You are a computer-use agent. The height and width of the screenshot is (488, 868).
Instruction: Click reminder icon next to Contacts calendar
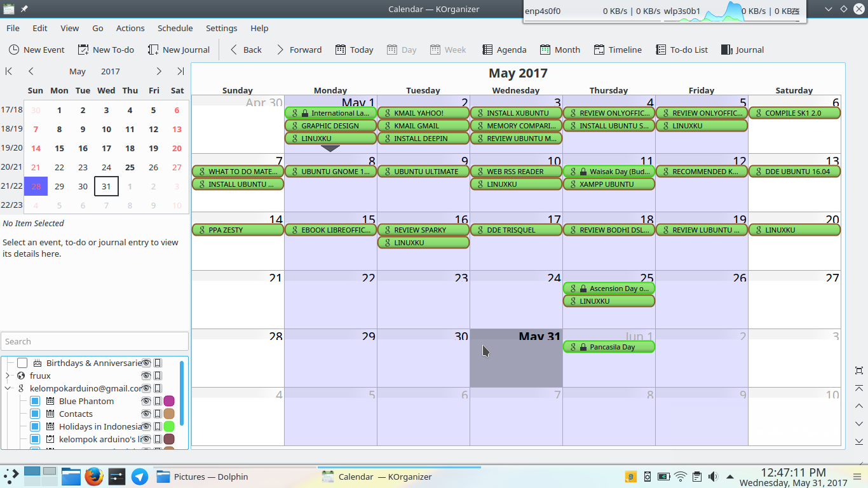pyautogui.click(x=158, y=414)
